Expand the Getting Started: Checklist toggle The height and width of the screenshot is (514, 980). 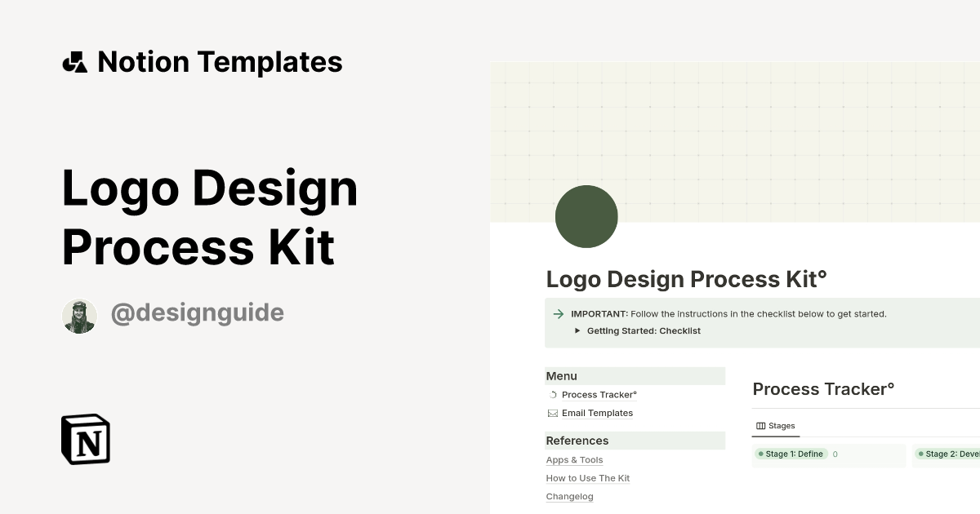[x=577, y=331]
